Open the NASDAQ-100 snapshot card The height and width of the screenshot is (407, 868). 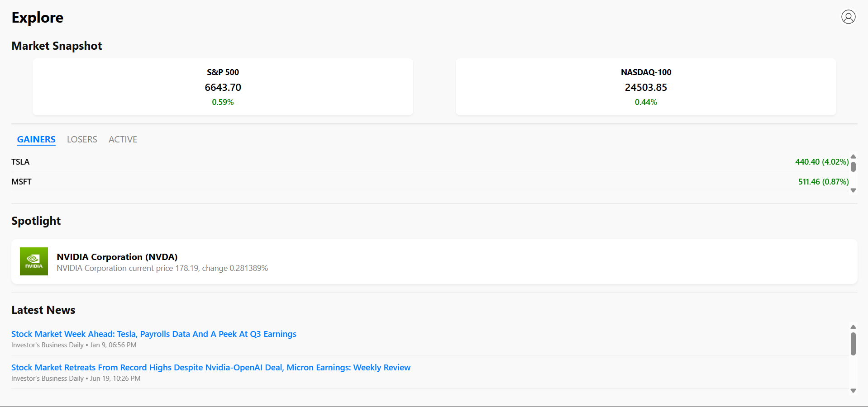pyautogui.click(x=646, y=87)
